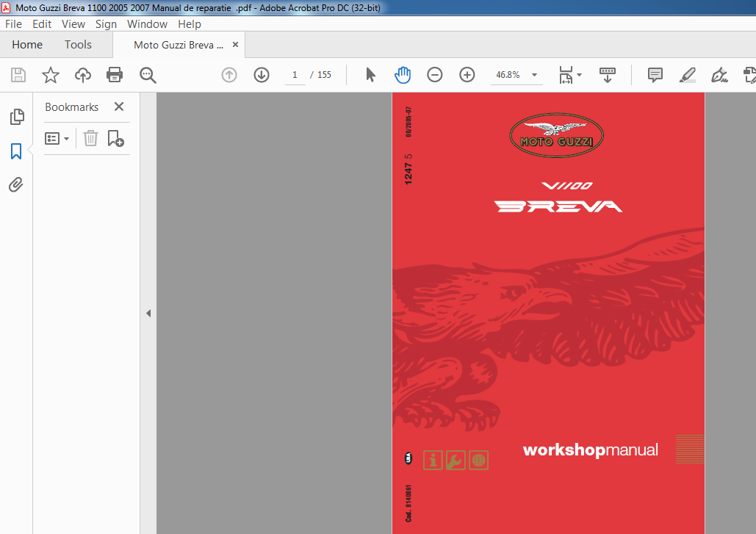
Task: Zoom in with plus icon
Action: [467, 75]
